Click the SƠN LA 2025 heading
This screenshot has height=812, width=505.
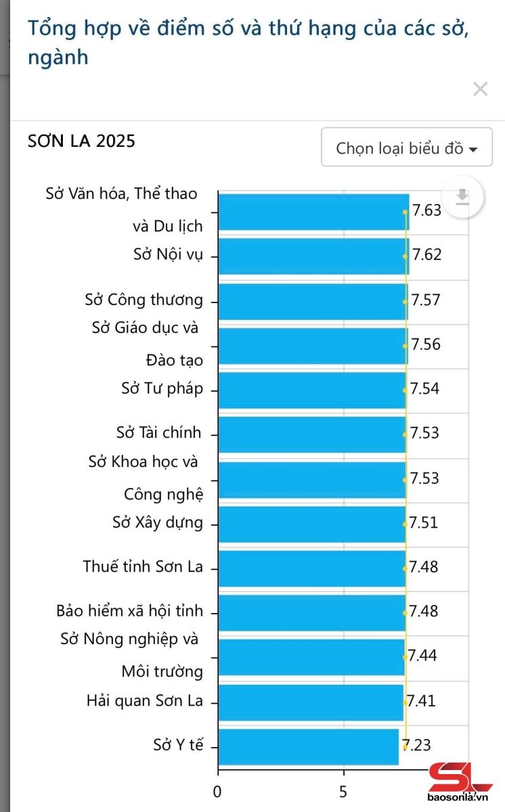[x=81, y=141]
